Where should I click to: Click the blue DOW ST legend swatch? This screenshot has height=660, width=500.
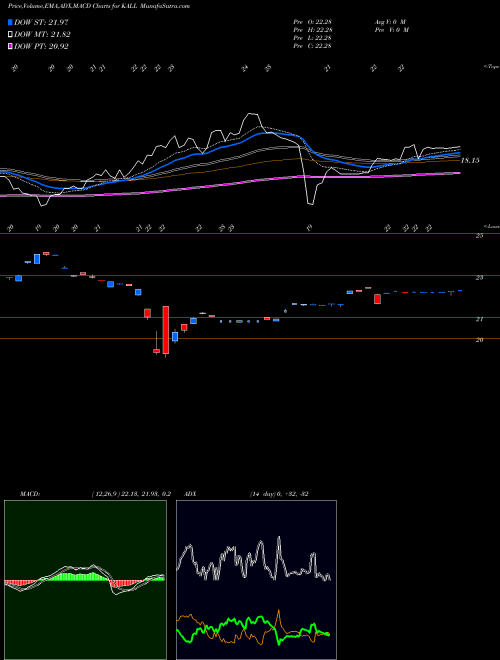[x=10, y=22]
